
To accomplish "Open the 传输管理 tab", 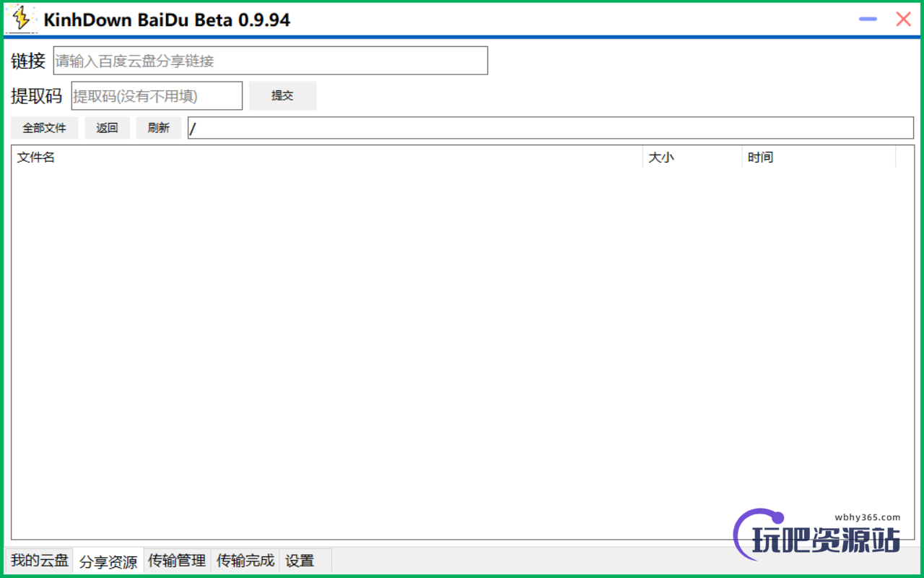I will click(177, 560).
